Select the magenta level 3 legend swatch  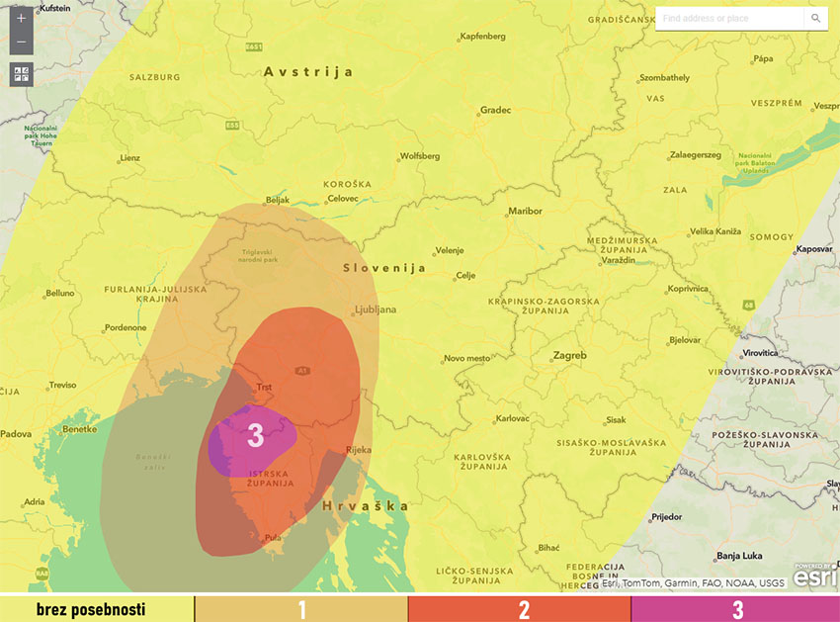(x=735, y=609)
